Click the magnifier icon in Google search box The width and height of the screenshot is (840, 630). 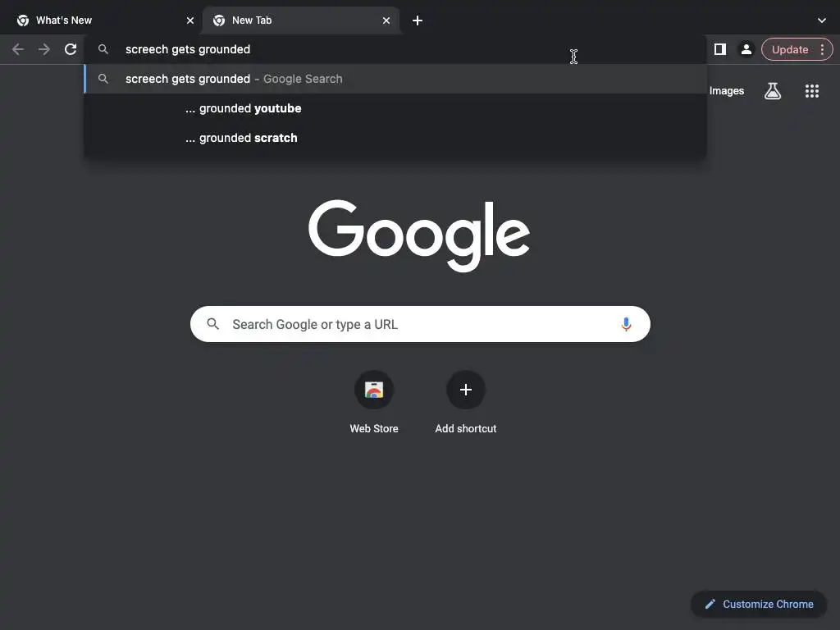[212, 324]
